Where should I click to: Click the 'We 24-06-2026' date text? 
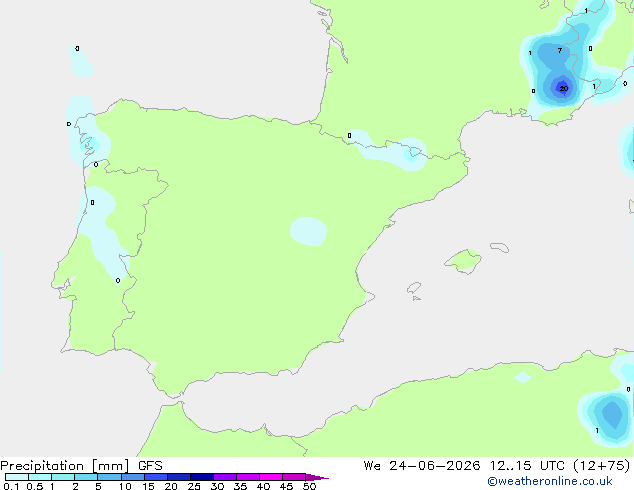pos(422,466)
